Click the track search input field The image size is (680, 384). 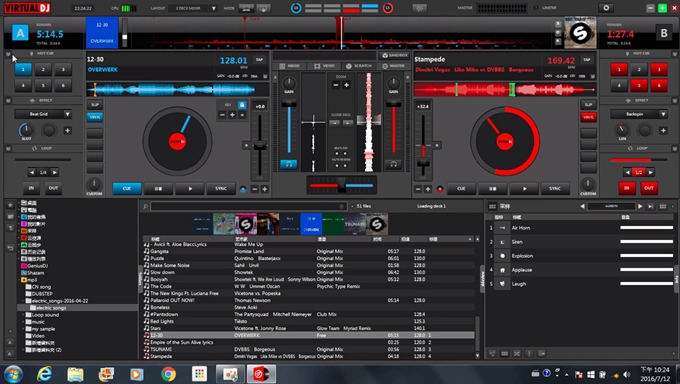tap(248, 206)
